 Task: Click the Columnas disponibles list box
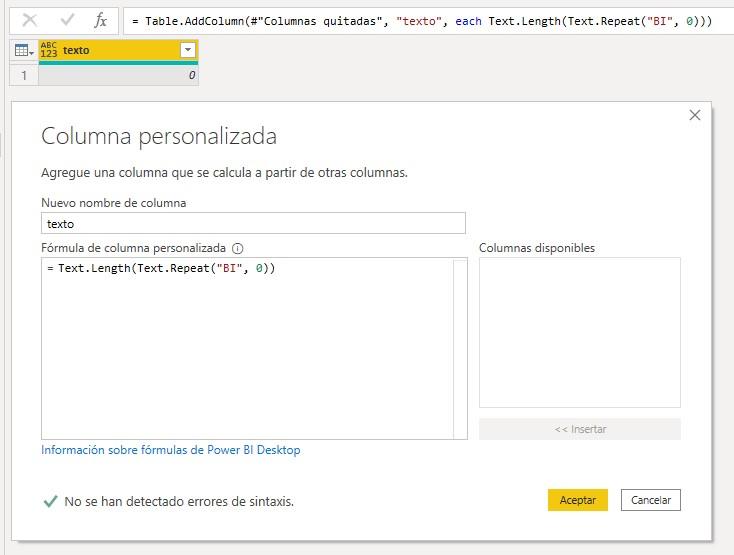pos(579,332)
